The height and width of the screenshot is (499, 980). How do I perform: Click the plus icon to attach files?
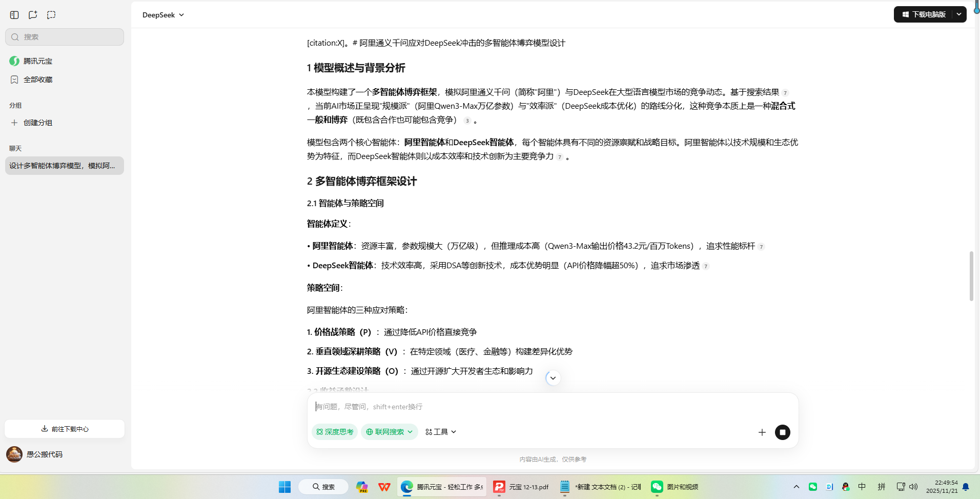point(762,432)
